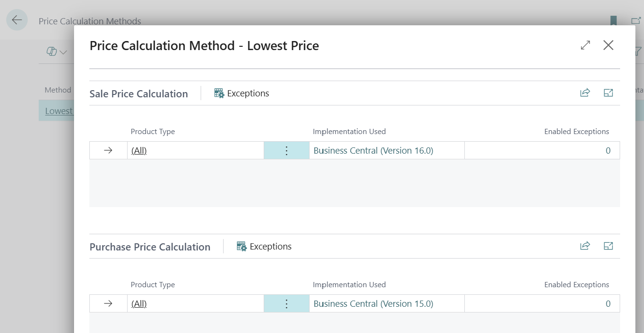Click the Lowest link in the background list
The height and width of the screenshot is (333, 644).
[59, 111]
